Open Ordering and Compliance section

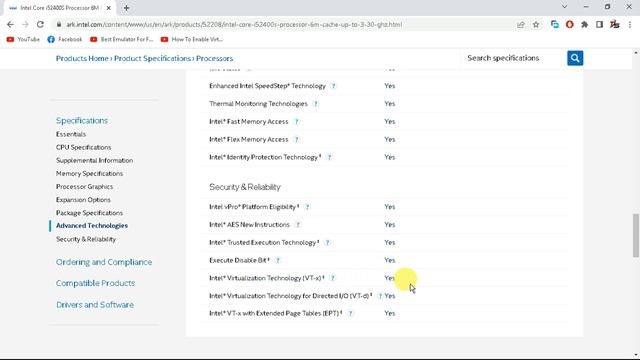point(104,262)
